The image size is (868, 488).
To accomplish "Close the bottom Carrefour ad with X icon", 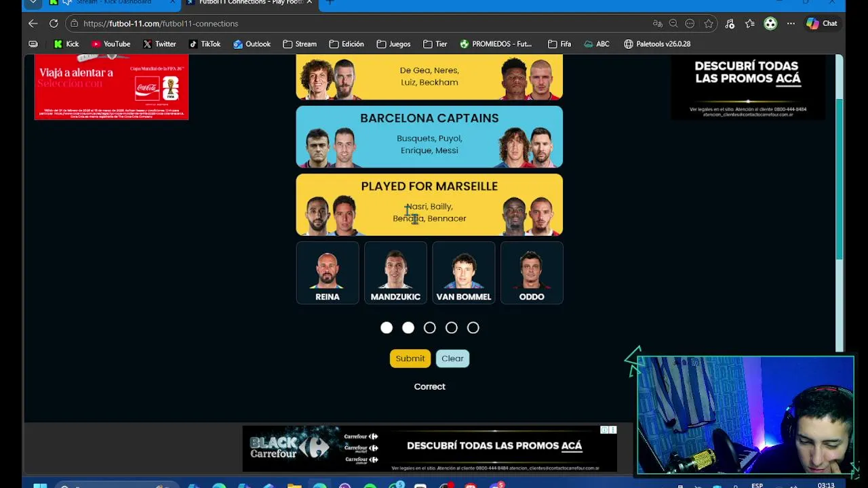I will [612, 430].
